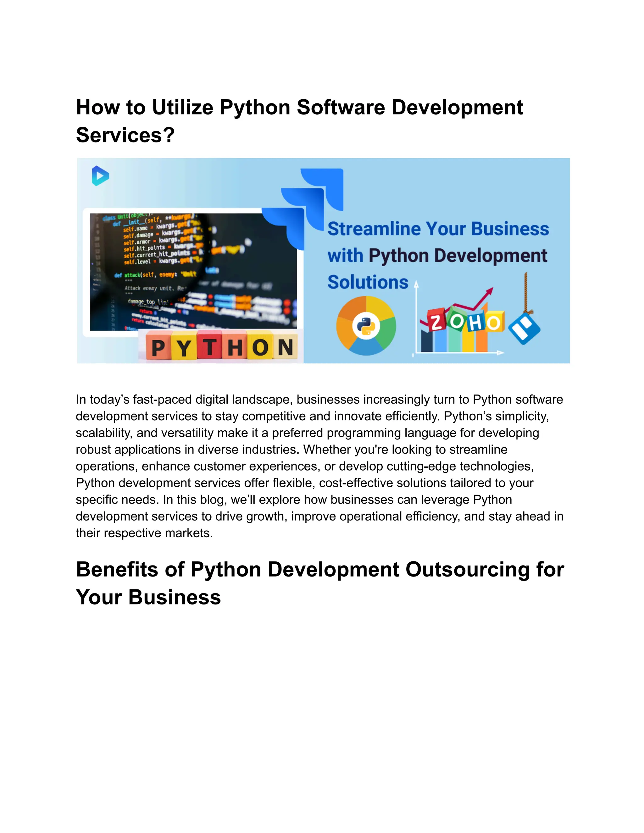Image resolution: width=644 pixels, height=833 pixels.
Task: Click the yellow letter O block
Action: tap(260, 347)
